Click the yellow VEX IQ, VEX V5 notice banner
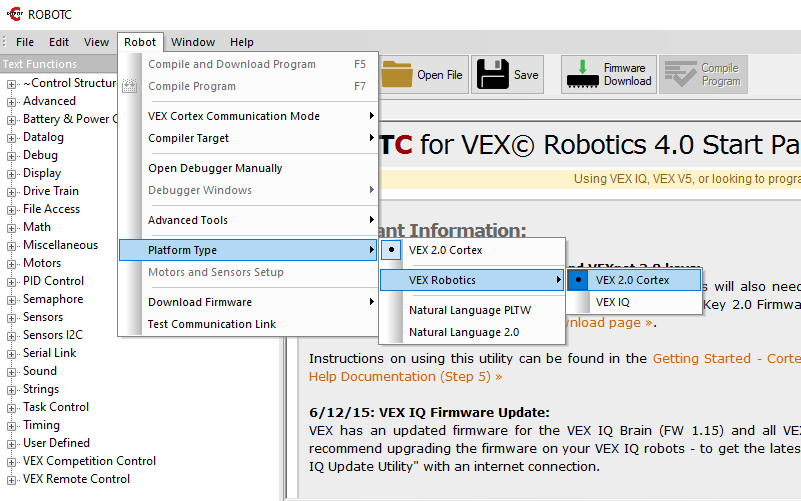Screen dimensions: 801x501 (x=590, y=179)
